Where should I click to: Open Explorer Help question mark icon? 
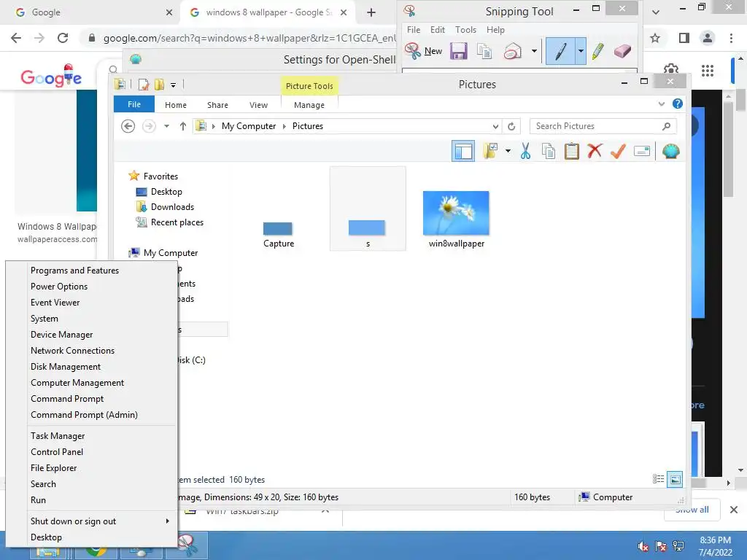(x=678, y=104)
